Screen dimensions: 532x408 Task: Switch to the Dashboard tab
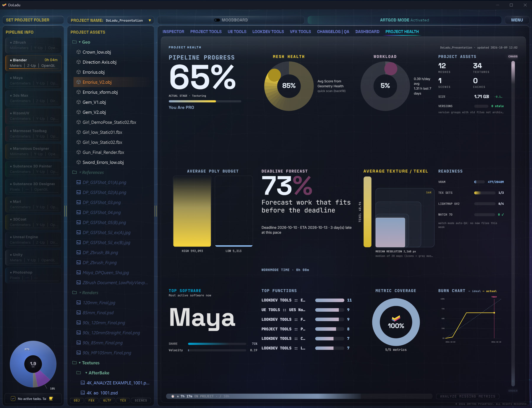point(367,32)
